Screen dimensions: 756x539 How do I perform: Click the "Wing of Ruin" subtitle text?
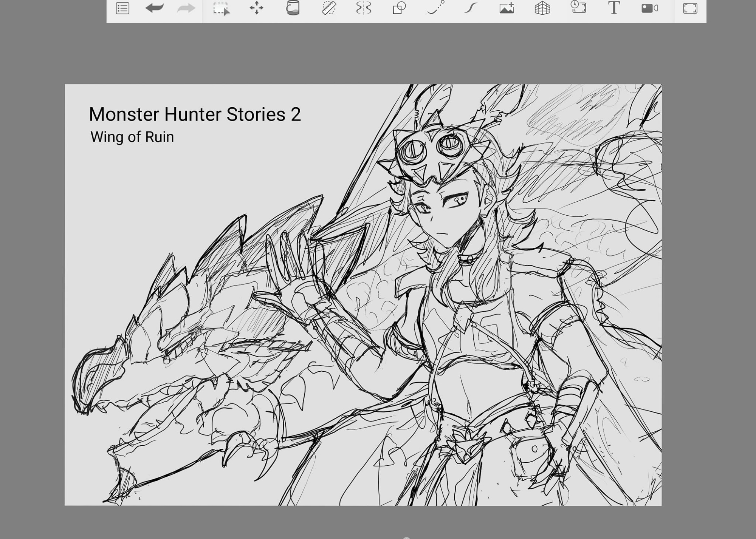[132, 137]
